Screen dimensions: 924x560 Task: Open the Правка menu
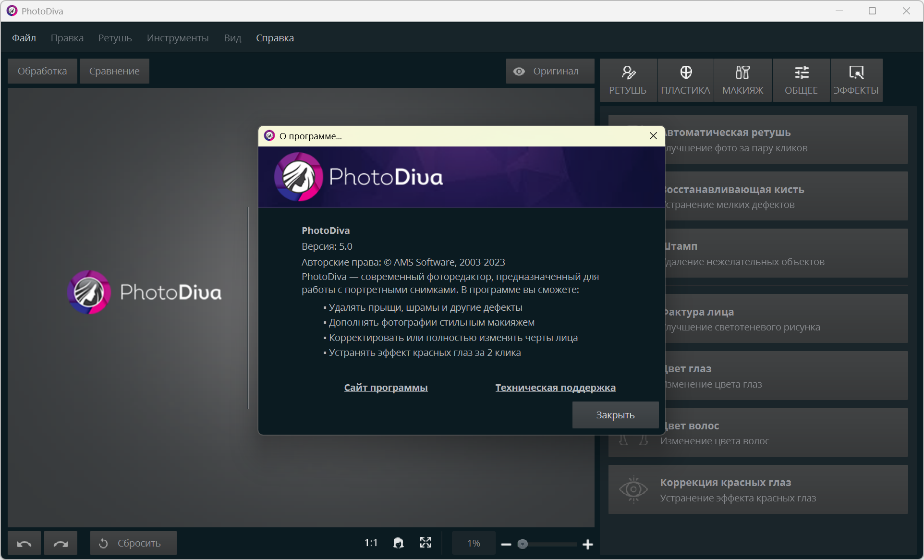67,38
